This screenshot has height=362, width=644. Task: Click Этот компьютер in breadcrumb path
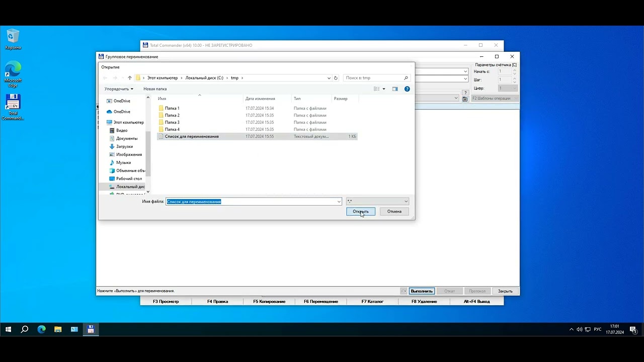click(x=163, y=78)
